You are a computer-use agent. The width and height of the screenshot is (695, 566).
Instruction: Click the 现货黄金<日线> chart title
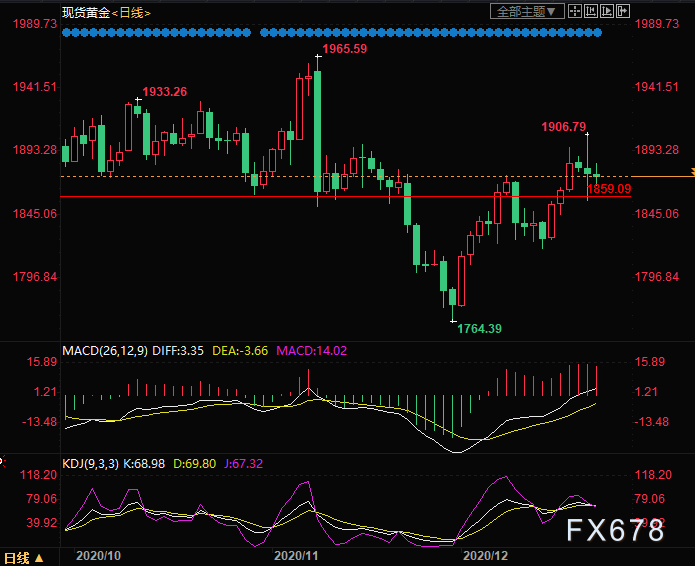106,13
